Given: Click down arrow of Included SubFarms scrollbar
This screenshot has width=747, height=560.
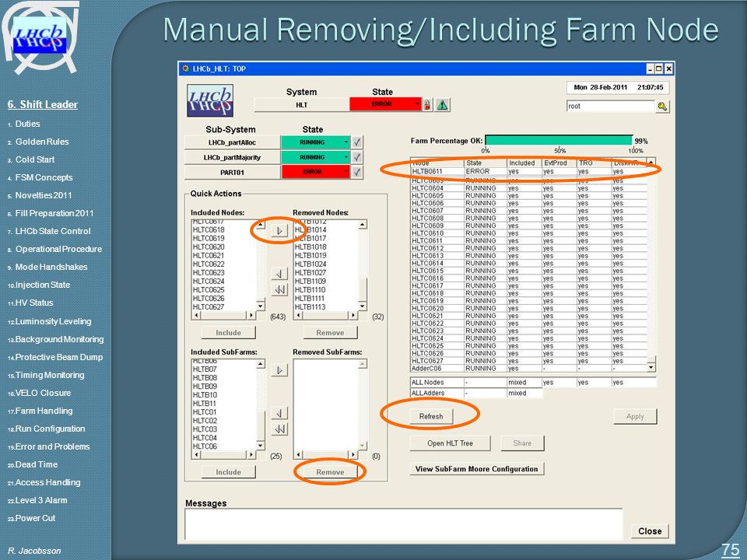Looking at the screenshot, I should click(261, 445).
